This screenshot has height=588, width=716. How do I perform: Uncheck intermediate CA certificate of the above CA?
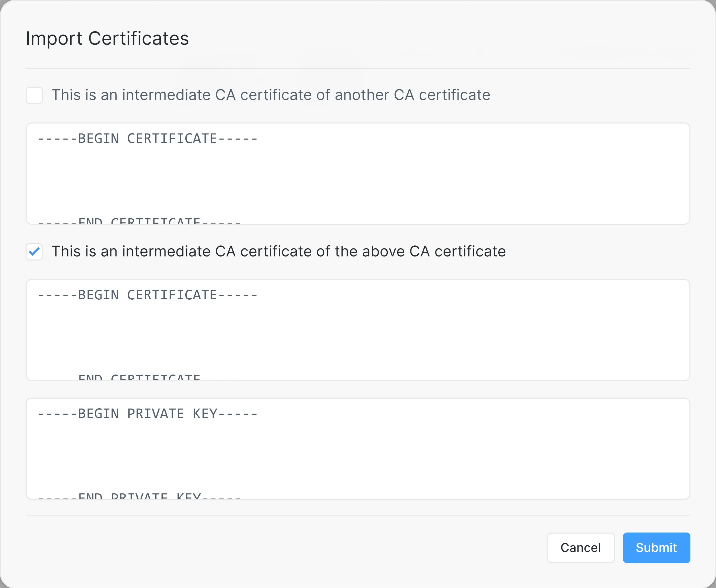click(x=34, y=252)
